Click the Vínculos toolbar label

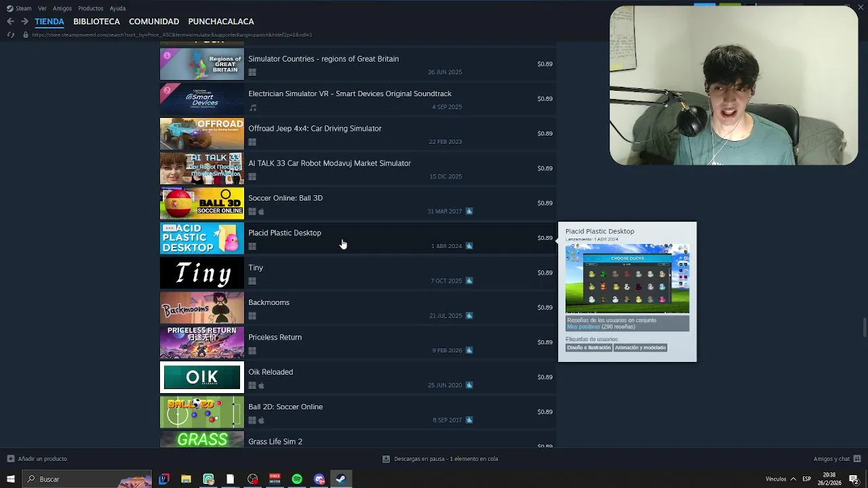pos(776,479)
